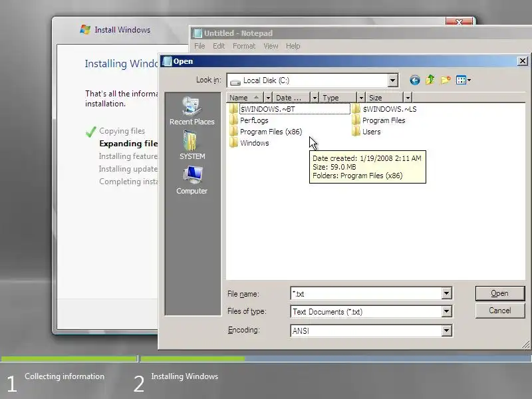Close the Install Windows window
532x399 pixels.
tap(459, 22)
